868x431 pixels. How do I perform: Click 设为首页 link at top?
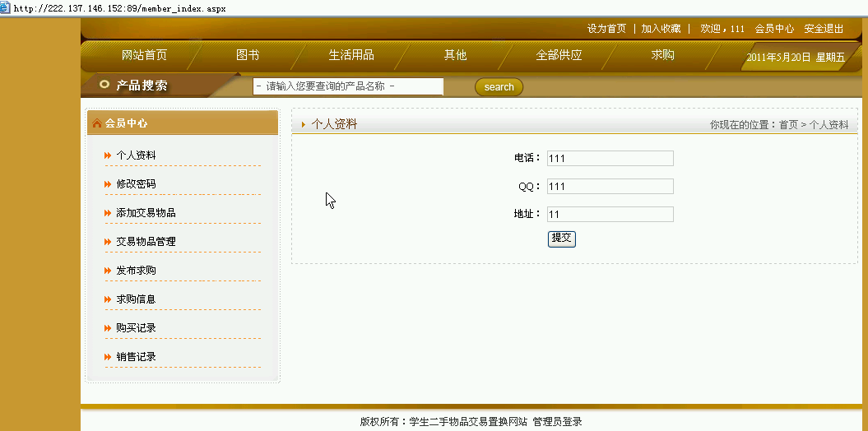click(x=606, y=29)
